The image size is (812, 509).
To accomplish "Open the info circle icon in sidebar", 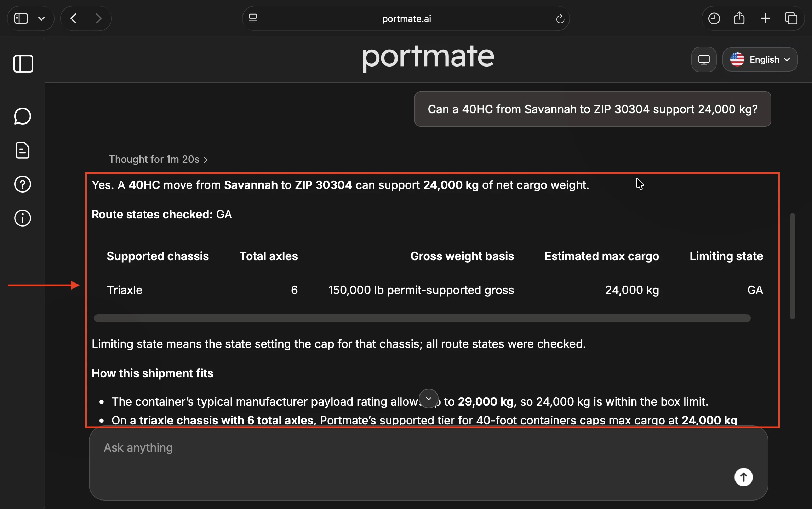I will coord(23,218).
